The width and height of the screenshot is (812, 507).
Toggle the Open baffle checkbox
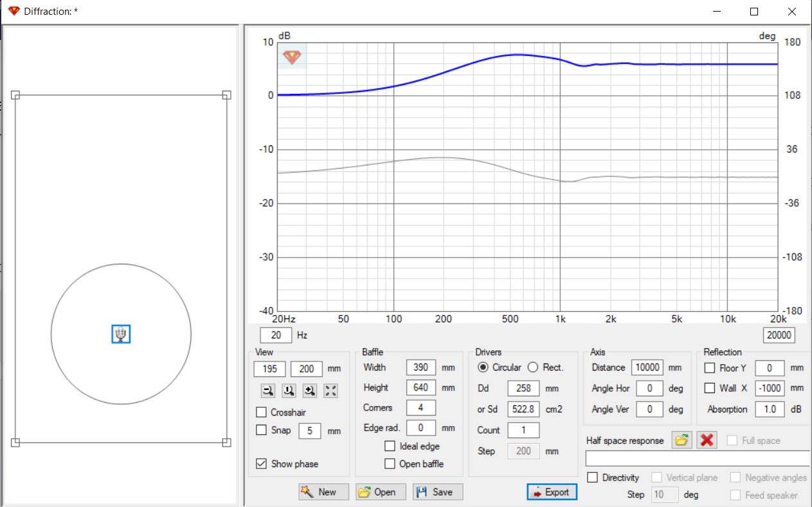pyautogui.click(x=390, y=463)
